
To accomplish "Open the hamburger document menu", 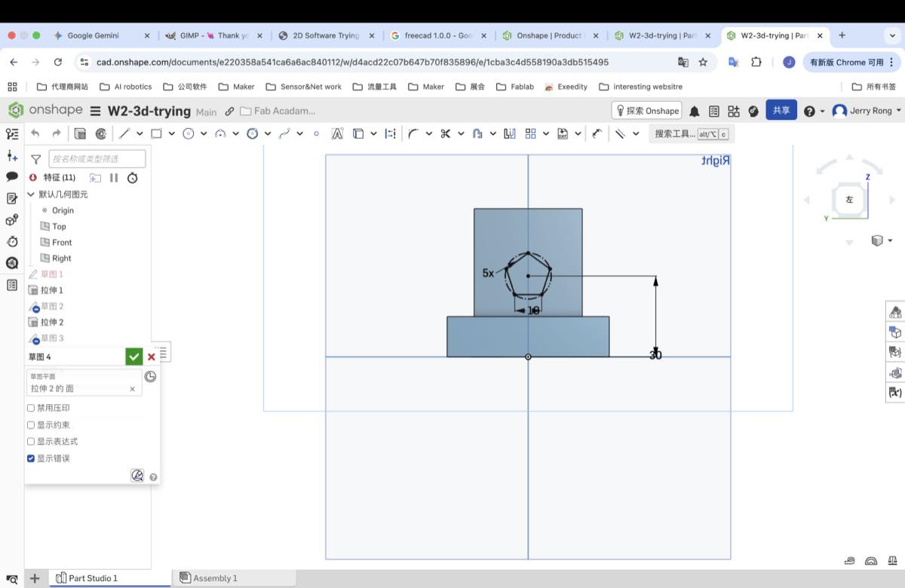I will coord(95,111).
